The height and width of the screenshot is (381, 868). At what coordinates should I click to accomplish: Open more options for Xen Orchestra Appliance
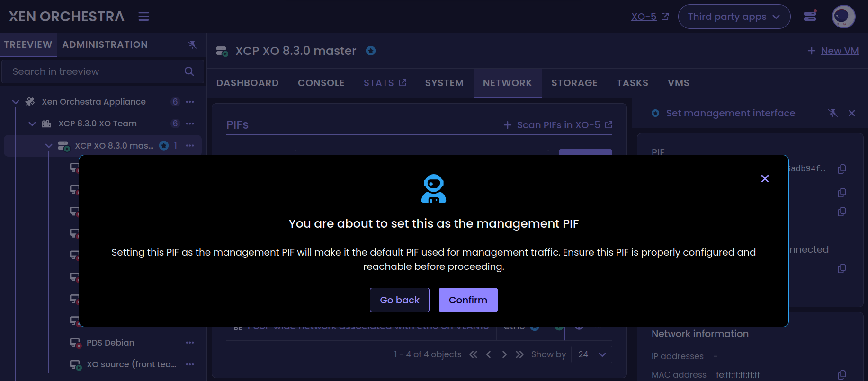(x=190, y=102)
